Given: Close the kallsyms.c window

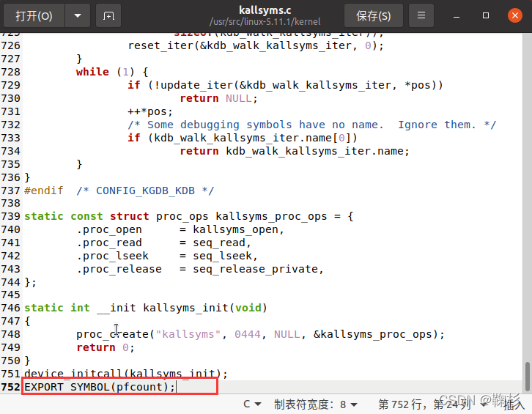Looking at the screenshot, I should coord(514,15).
